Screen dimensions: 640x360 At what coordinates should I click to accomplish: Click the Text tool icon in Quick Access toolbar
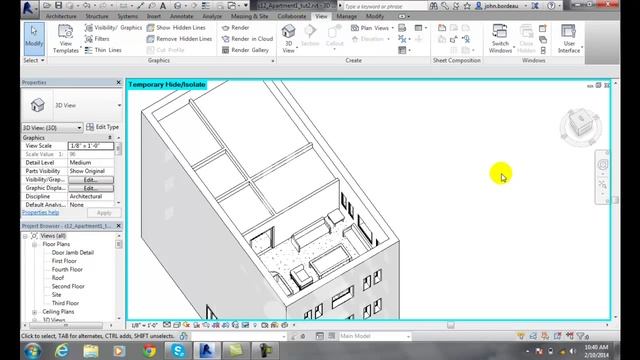[163, 6]
